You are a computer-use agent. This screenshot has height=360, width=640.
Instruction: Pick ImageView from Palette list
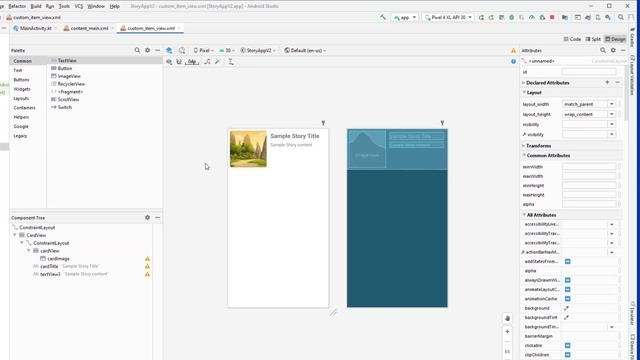point(66,76)
